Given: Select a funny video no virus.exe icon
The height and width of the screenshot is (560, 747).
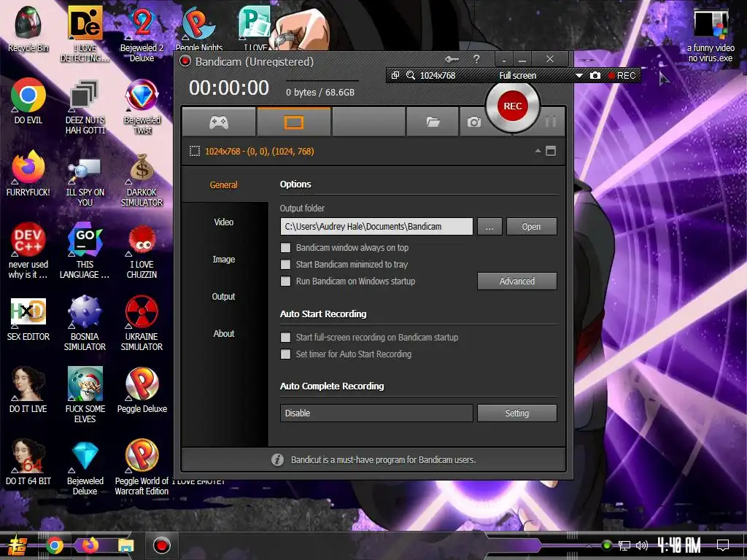Looking at the screenshot, I should pos(711,34).
